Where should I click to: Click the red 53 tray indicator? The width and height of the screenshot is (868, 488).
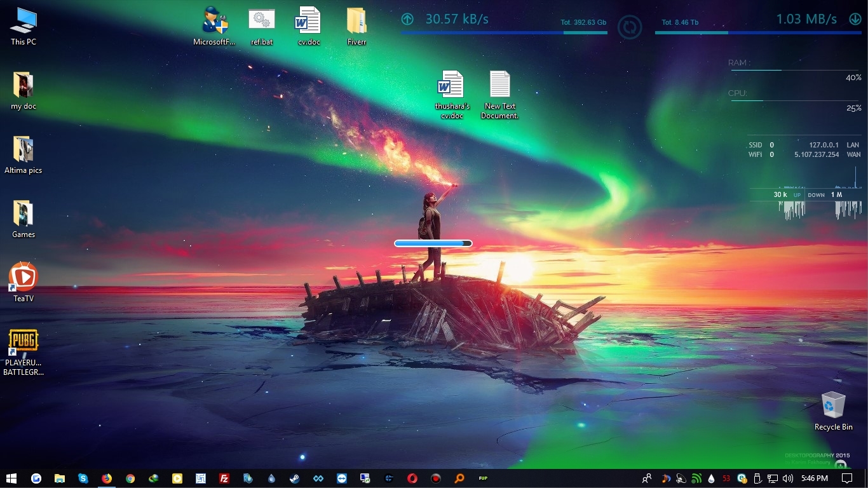(726, 478)
